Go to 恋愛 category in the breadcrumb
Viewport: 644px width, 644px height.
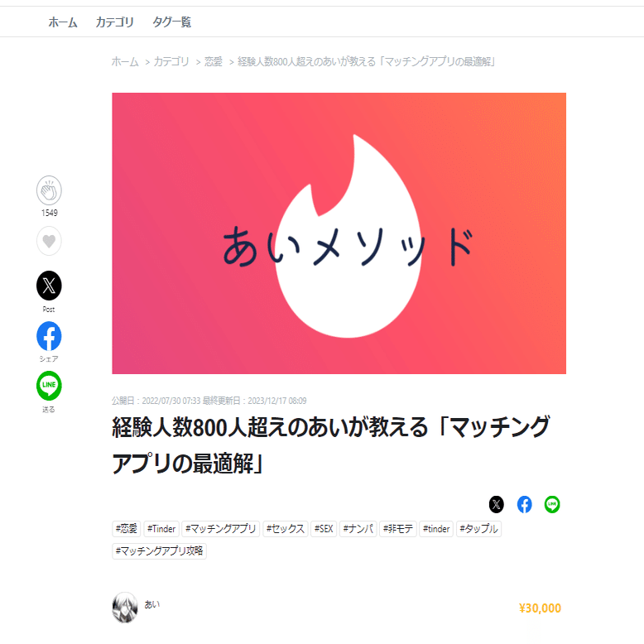click(214, 61)
